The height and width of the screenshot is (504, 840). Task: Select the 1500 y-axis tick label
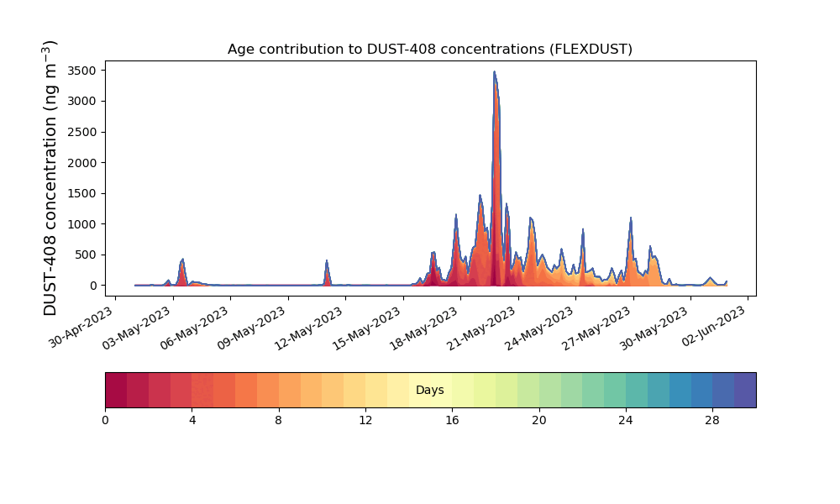82,193
